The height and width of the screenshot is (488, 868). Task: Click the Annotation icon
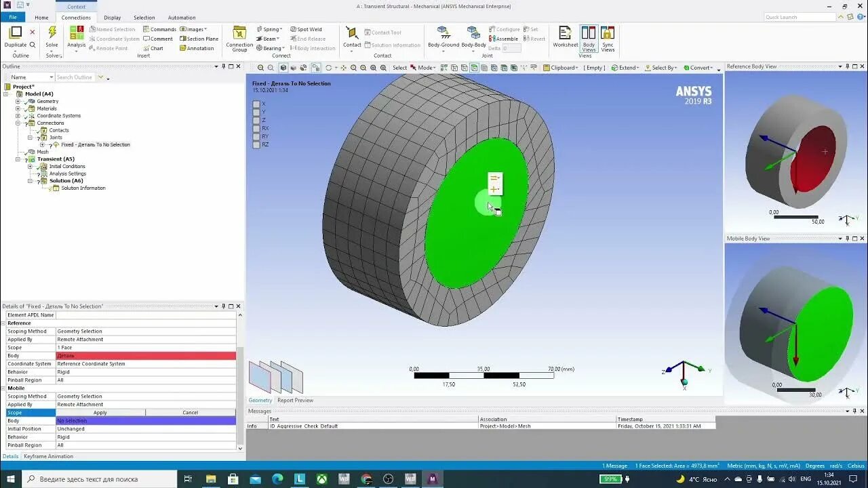pos(197,48)
